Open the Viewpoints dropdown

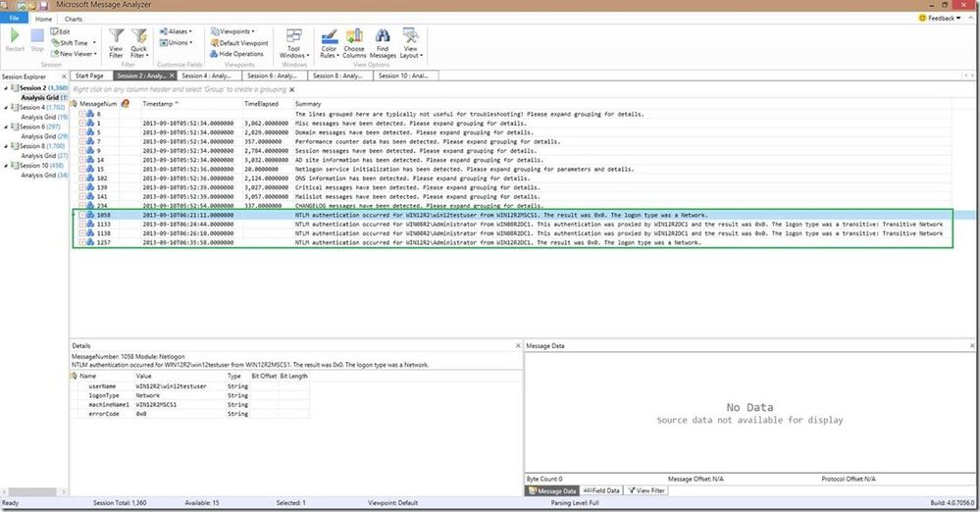[232, 31]
